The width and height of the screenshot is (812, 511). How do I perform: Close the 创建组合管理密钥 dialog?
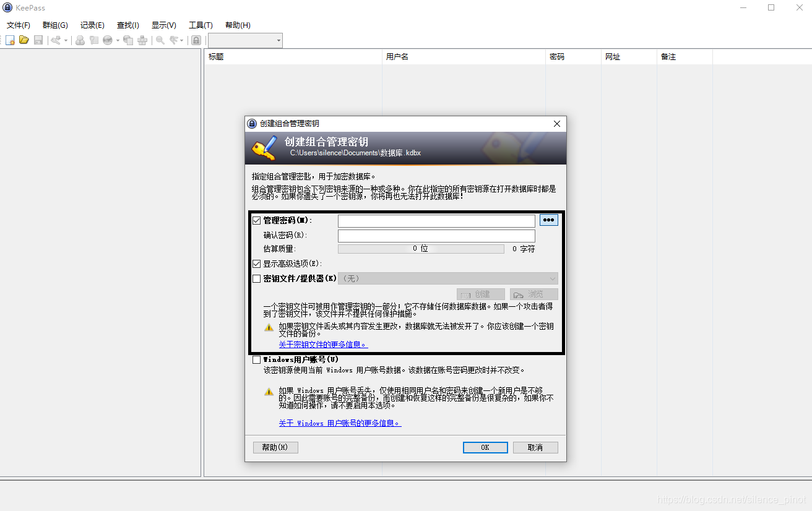[x=557, y=124]
